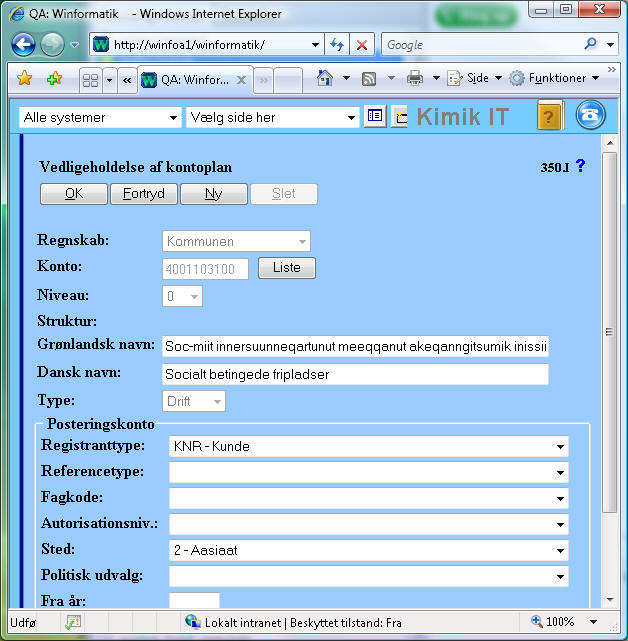
Task: Click the page scrollbar up arrow
Action: pos(610,143)
